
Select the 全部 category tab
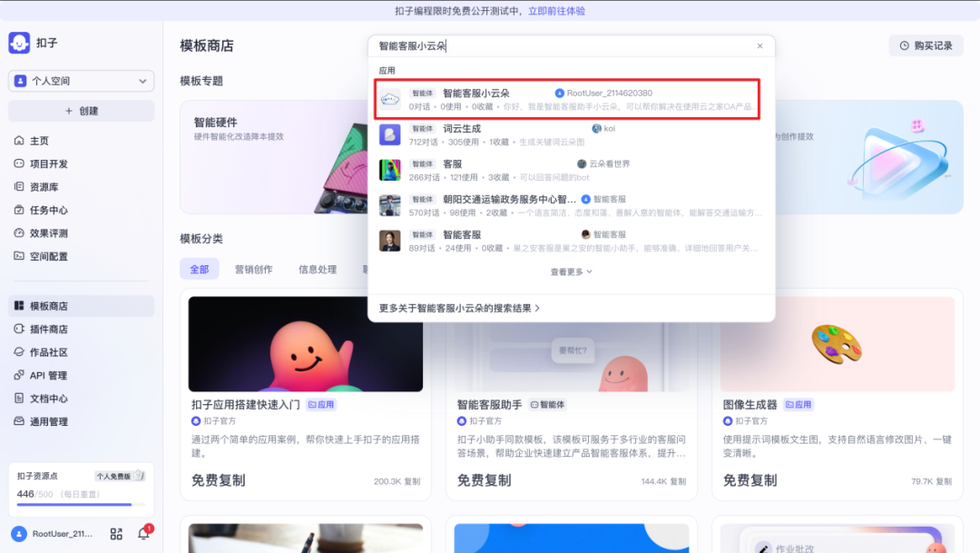tap(200, 269)
